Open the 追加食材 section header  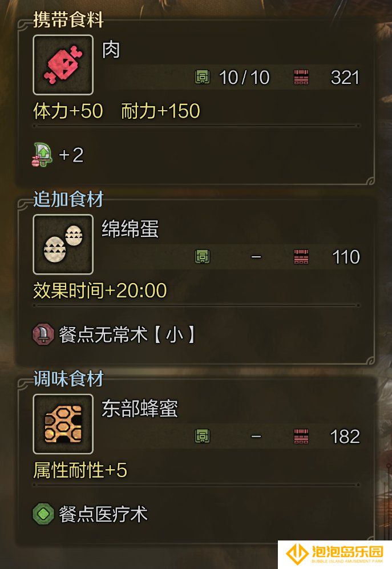pyautogui.click(x=68, y=199)
